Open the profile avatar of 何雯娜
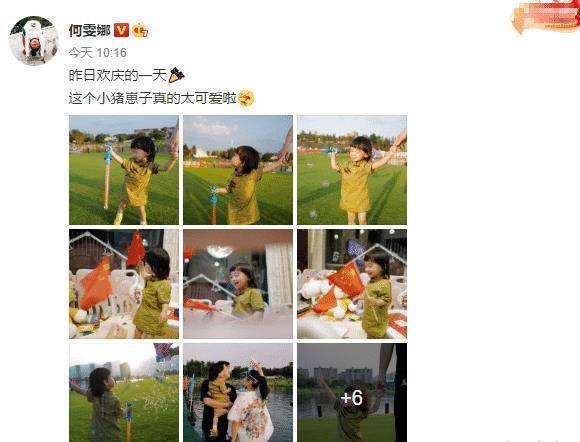 34,41
